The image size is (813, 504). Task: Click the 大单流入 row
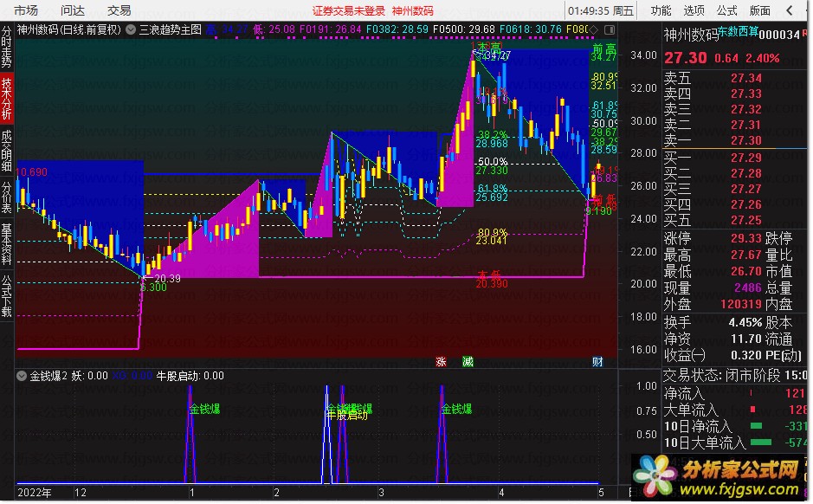pyautogui.click(x=735, y=410)
